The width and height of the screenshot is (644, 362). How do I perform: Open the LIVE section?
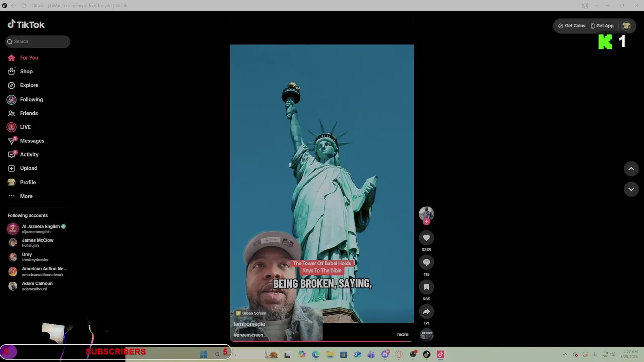pyautogui.click(x=25, y=127)
